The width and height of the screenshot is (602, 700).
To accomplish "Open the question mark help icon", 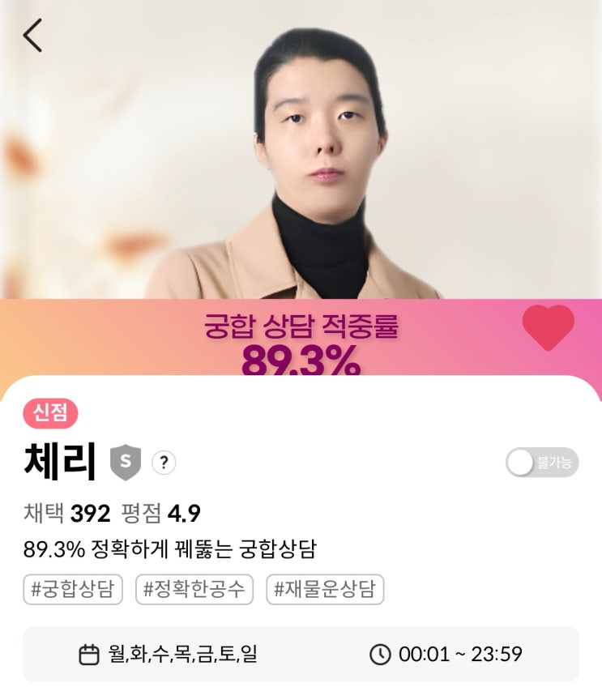I will (164, 463).
